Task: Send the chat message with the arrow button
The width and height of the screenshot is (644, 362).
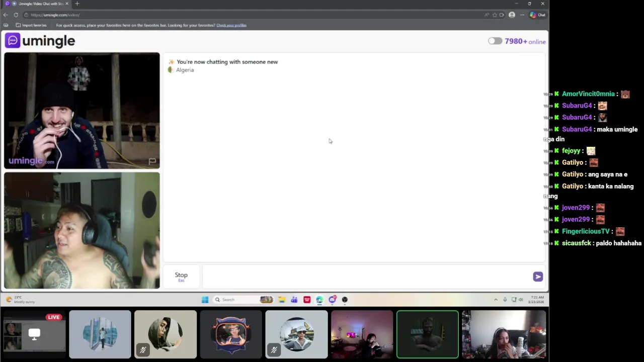Action: click(x=538, y=277)
